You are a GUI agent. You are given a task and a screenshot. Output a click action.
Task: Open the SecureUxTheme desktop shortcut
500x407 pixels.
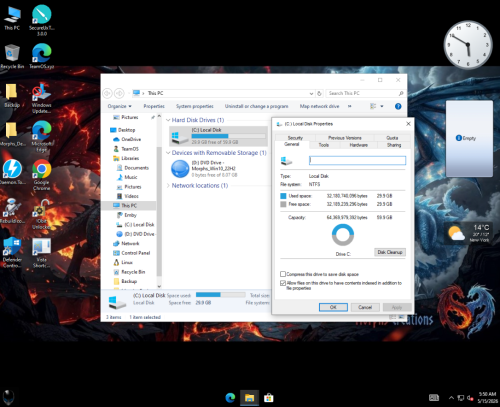click(42, 20)
